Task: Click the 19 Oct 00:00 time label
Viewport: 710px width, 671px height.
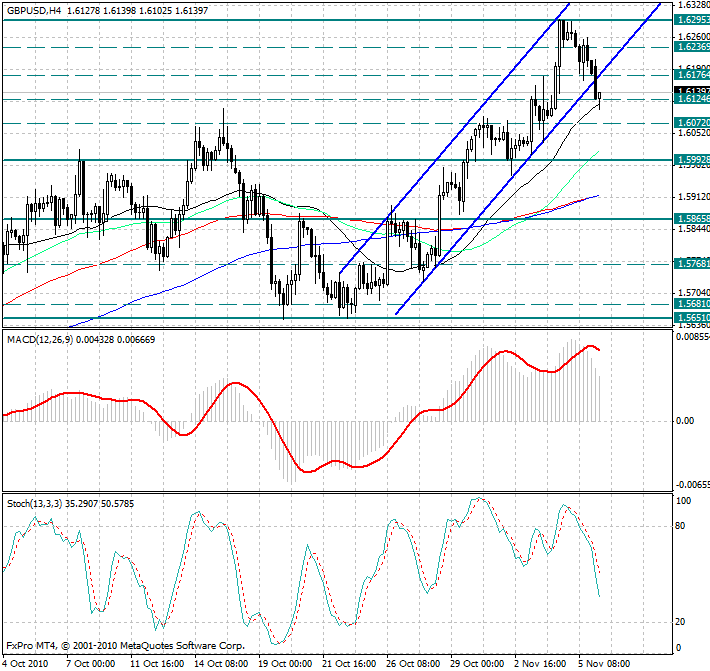Action: coord(285,664)
